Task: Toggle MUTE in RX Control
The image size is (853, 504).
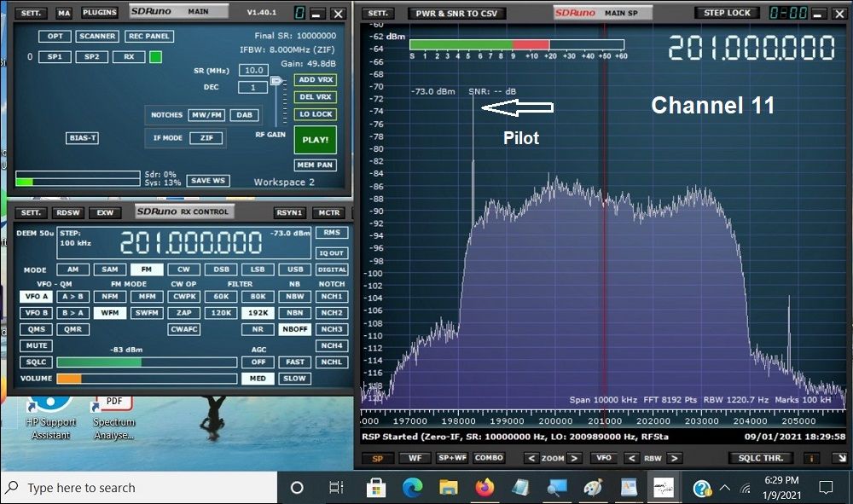Action: (x=37, y=345)
